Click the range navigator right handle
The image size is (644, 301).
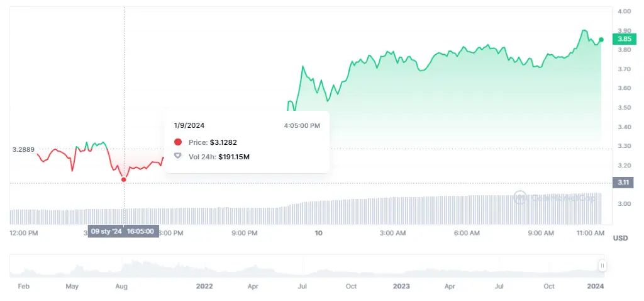pyautogui.click(x=602, y=266)
